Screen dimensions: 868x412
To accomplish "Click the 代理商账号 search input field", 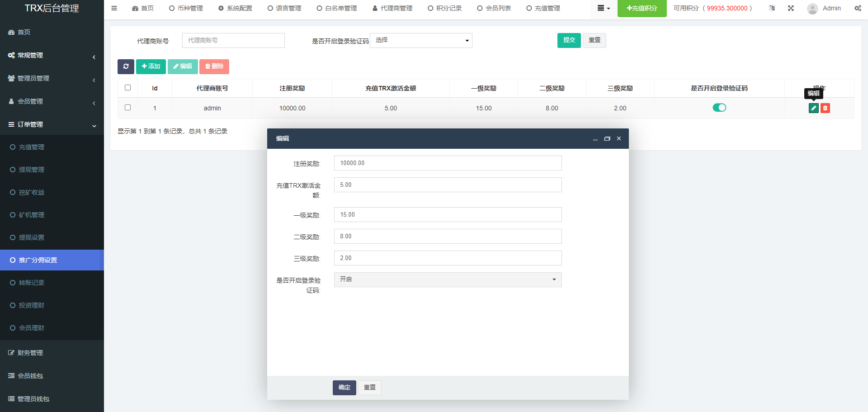I will (x=233, y=40).
